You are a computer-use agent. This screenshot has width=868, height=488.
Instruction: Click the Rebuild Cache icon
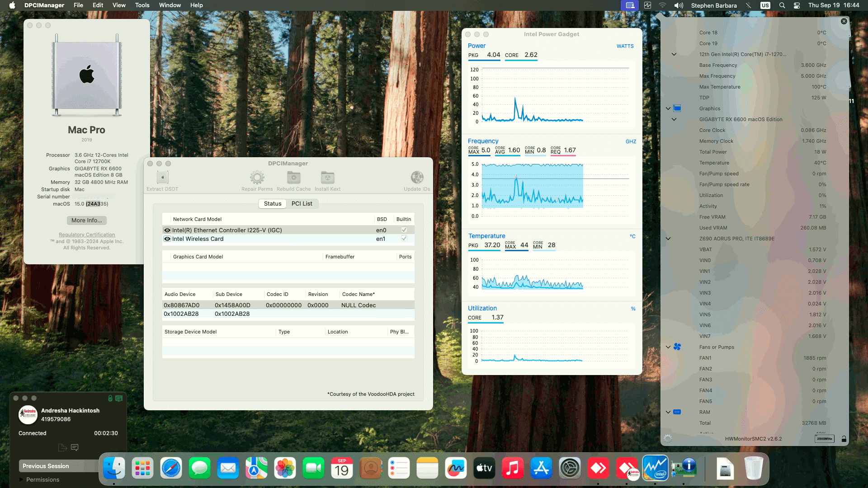[293, 178]
